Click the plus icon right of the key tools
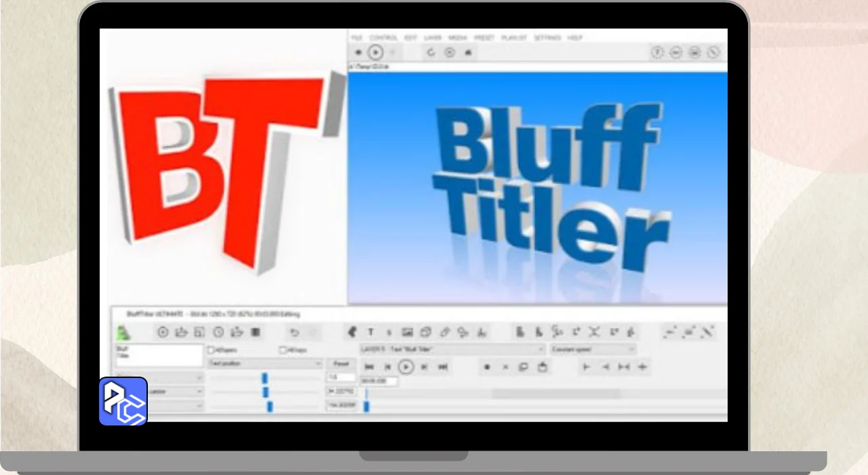 [x=642, y=367]
